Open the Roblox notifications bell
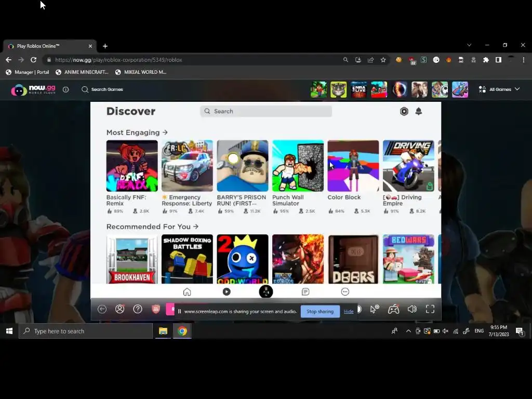The width and height of the screenshot is (532, 399). [419, 111]
